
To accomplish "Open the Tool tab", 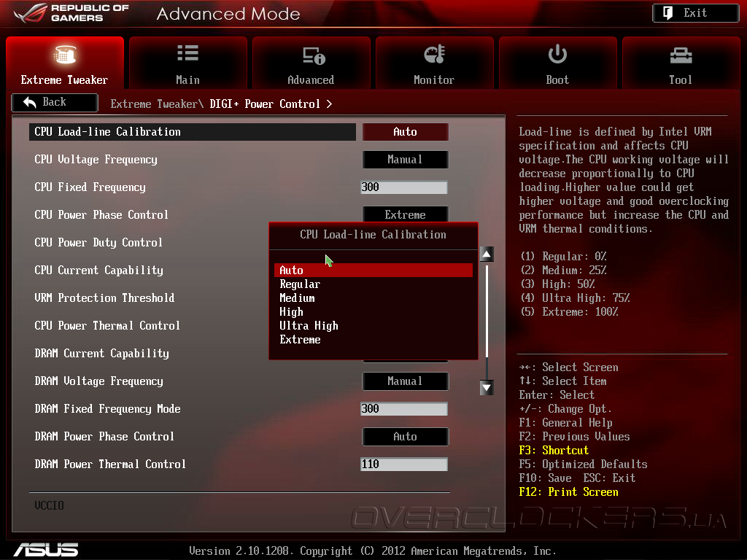I will (x=681, y=63).
